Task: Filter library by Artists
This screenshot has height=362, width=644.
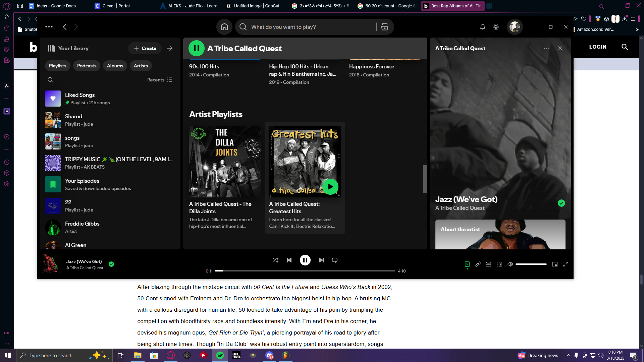Action: point(141,66)
